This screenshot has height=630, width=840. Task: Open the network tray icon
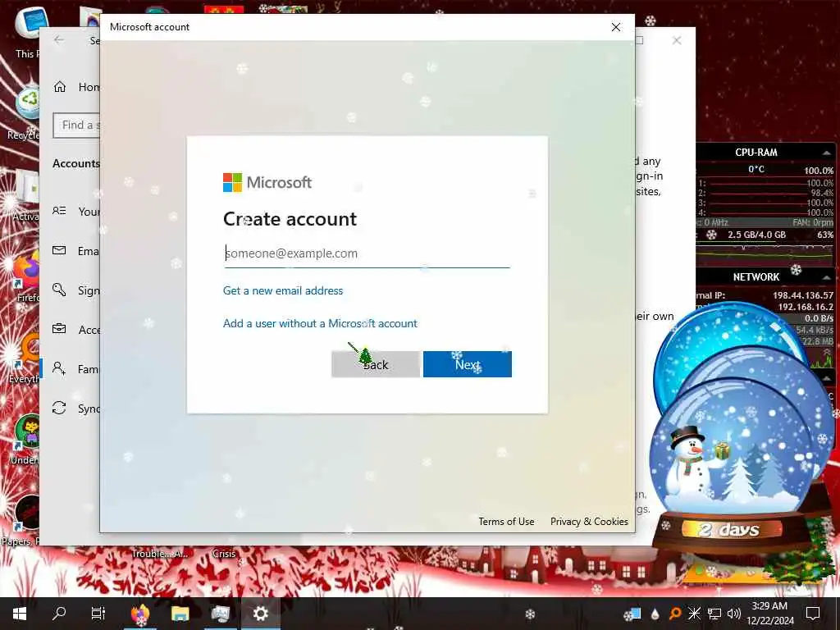(x=714, y=614)
